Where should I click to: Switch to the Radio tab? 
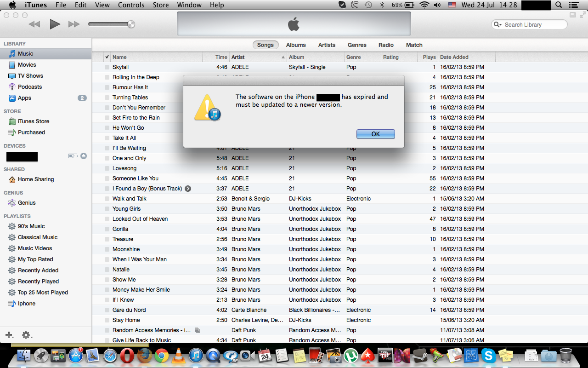click(386, 45)
